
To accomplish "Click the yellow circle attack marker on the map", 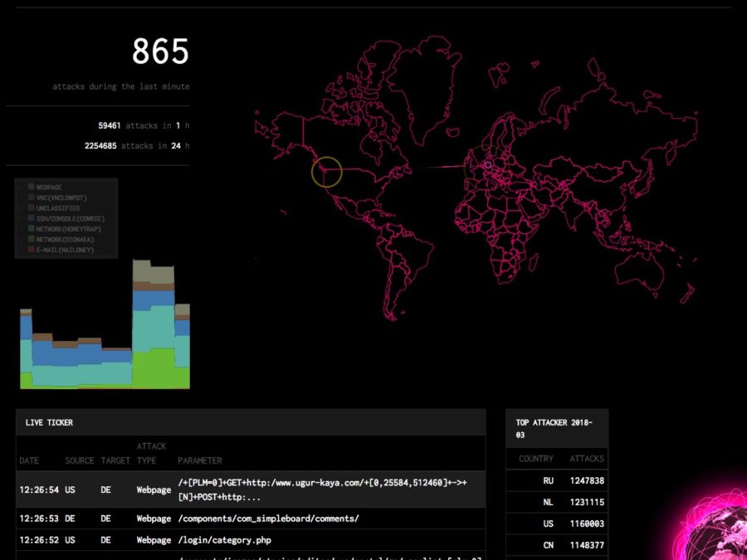I will tap(326, 172).
